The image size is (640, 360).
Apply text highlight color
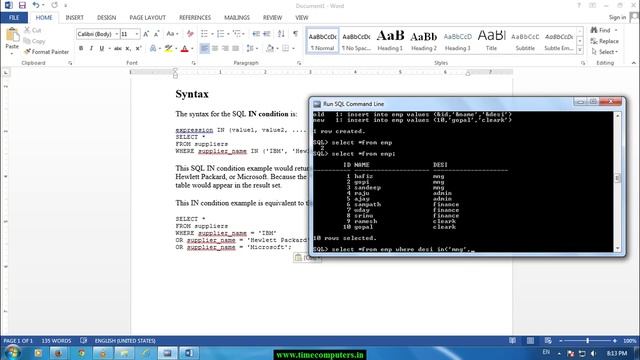pos(168,48)
